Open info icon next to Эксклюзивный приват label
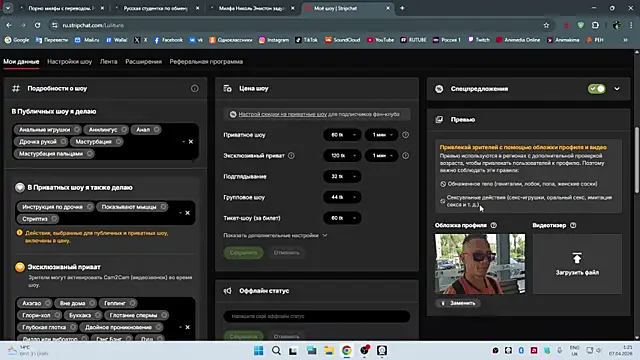This screenshot has height=360, width=640. pos(291,156)
